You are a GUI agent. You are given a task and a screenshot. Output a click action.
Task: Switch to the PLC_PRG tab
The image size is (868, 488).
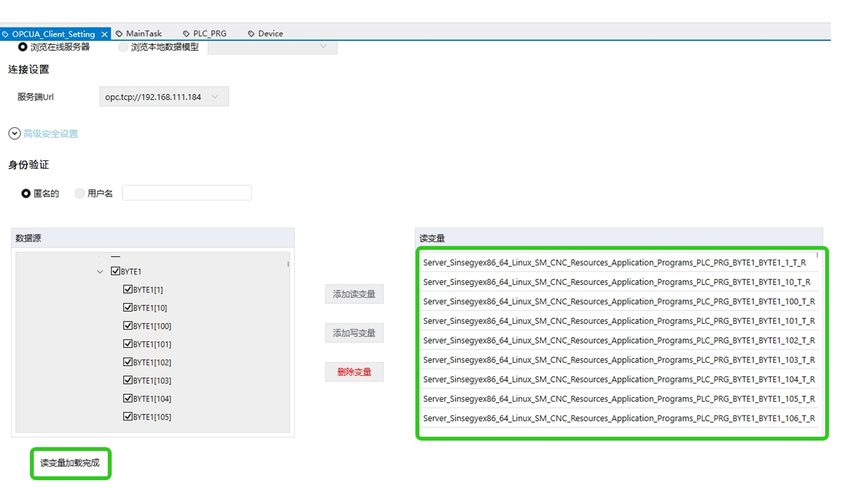point(209,34)
